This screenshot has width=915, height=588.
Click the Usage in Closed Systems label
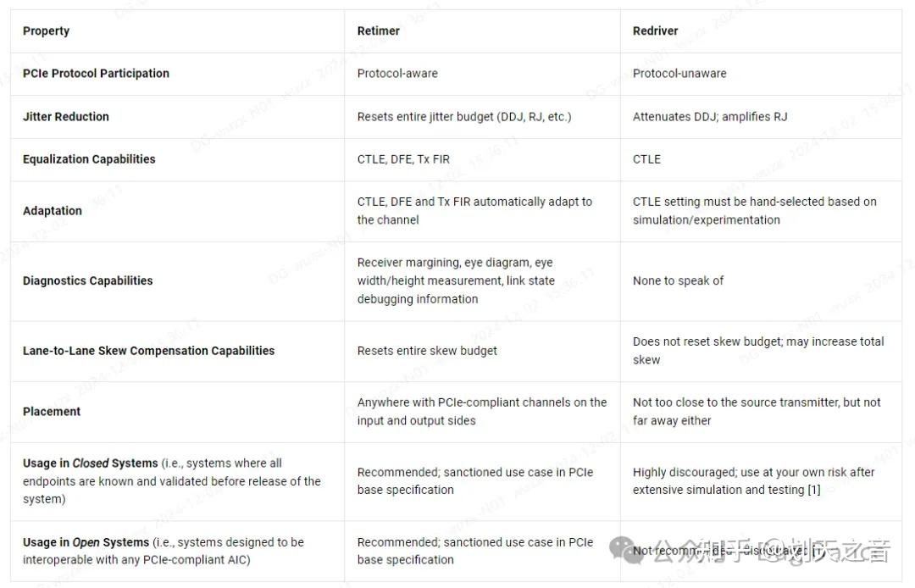pos(90,463)
